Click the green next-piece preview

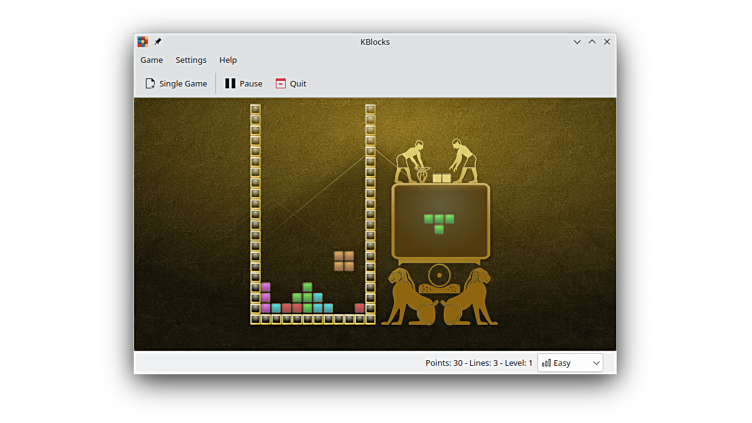pyautogui.click(x=439, y=222)
